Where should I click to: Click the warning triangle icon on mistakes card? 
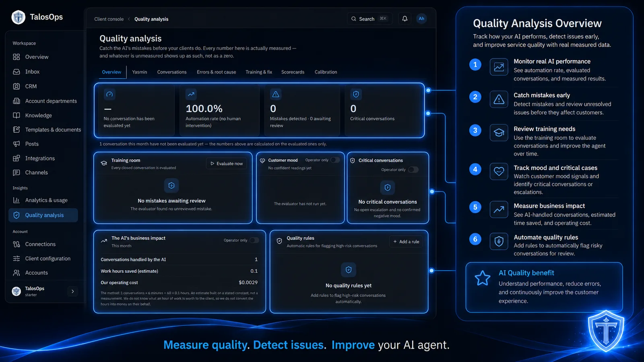tap(276, 94)
